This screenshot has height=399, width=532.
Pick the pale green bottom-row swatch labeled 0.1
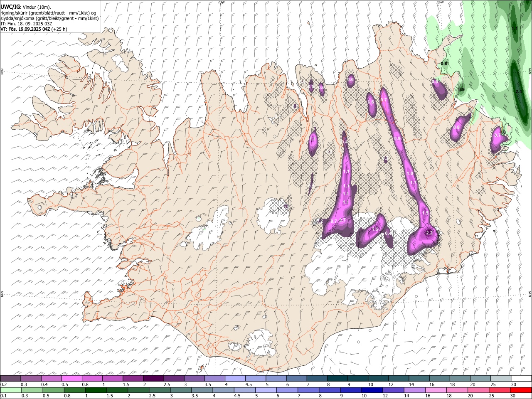(x=11, y=390)
